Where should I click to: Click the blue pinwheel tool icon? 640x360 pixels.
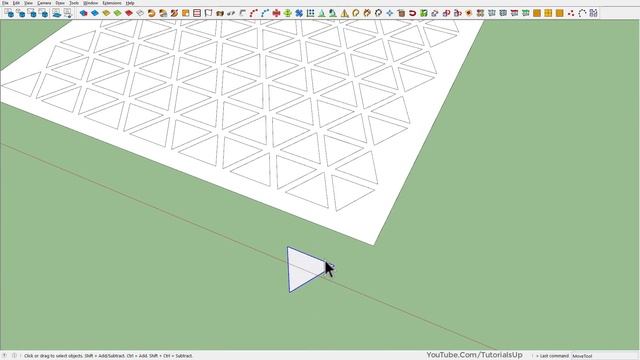point(299,13)
